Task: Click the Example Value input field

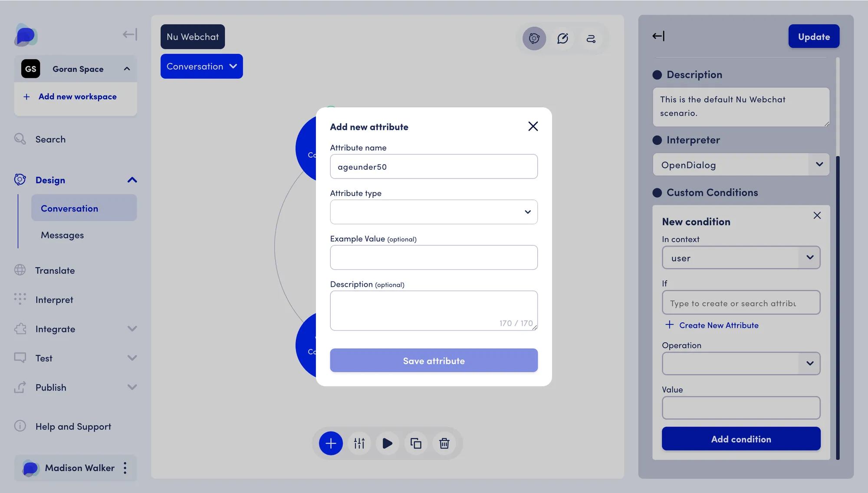Action: pos(434,258)
